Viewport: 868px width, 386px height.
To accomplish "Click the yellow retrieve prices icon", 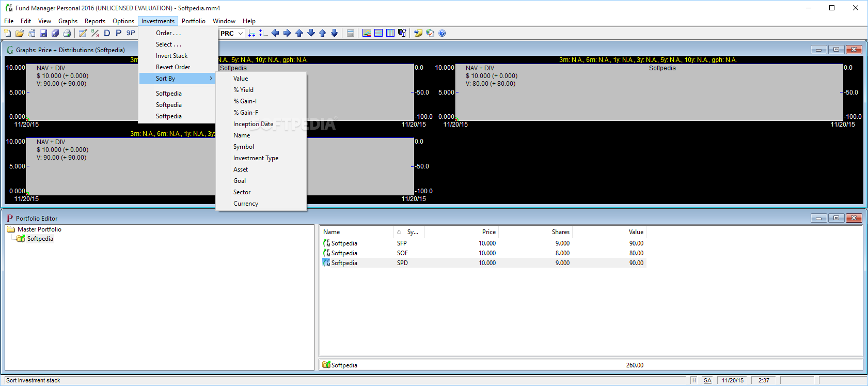I will (418, 33).
